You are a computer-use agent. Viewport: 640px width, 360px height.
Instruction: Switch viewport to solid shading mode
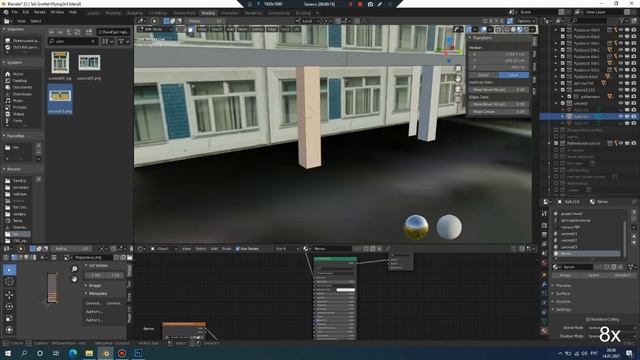click(513, 29)
